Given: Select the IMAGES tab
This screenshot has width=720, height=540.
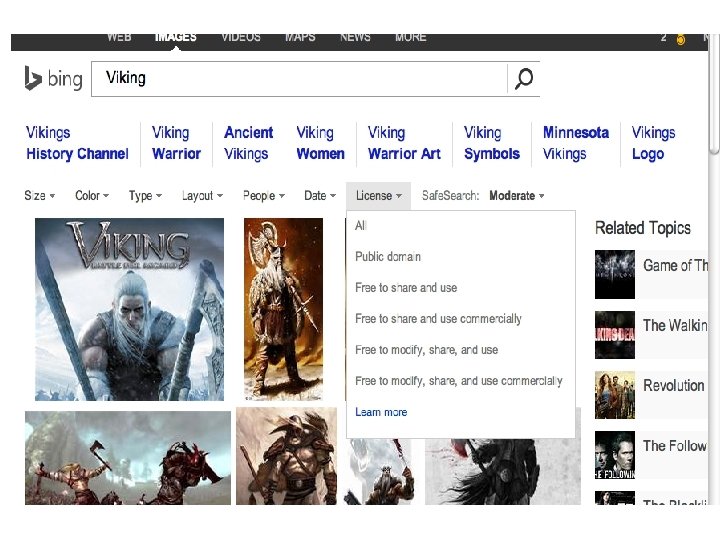Looking at the screenshot, I should pos(176,38).
